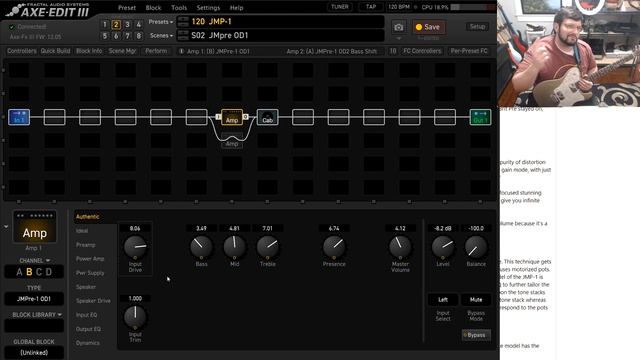Open the Help menu
The image size is (640, 360).
pyautogui.click(x=236, y=8)
